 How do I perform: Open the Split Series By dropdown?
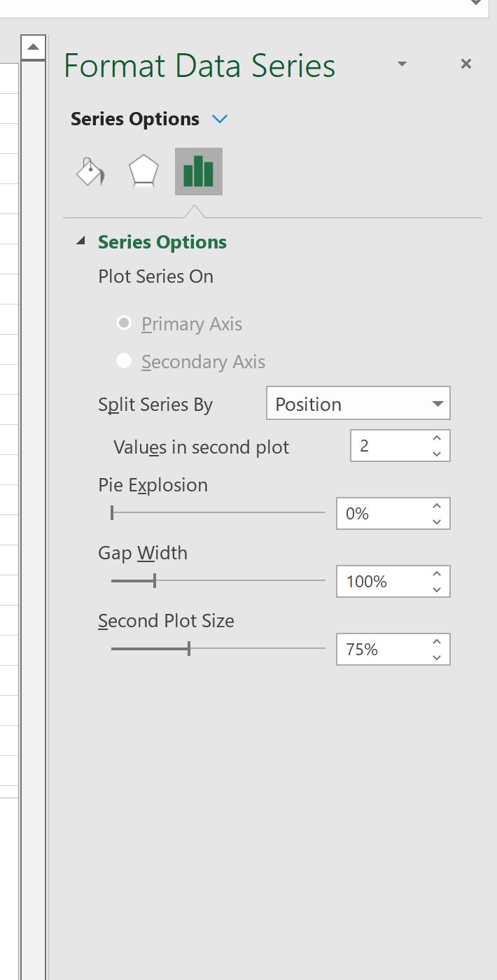(x=358, y=403)
